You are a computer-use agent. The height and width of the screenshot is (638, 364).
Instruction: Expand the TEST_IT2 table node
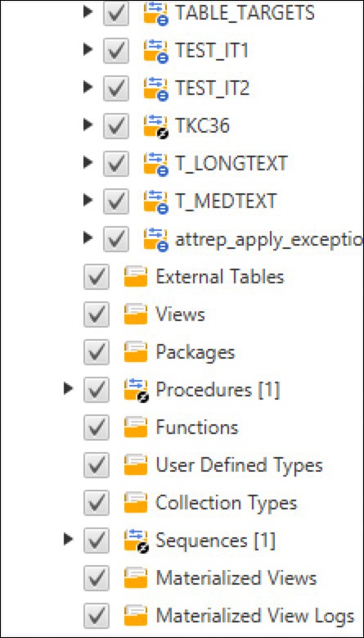(88, 88)
